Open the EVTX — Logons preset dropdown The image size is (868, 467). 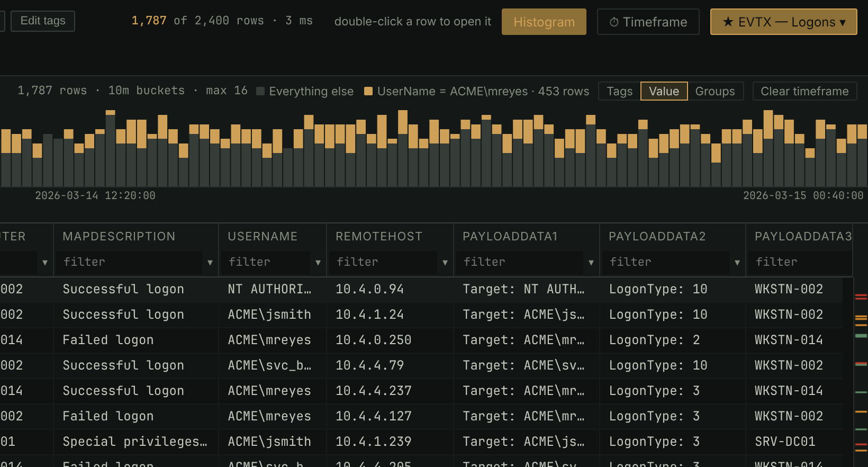click(x=784, y=22)
